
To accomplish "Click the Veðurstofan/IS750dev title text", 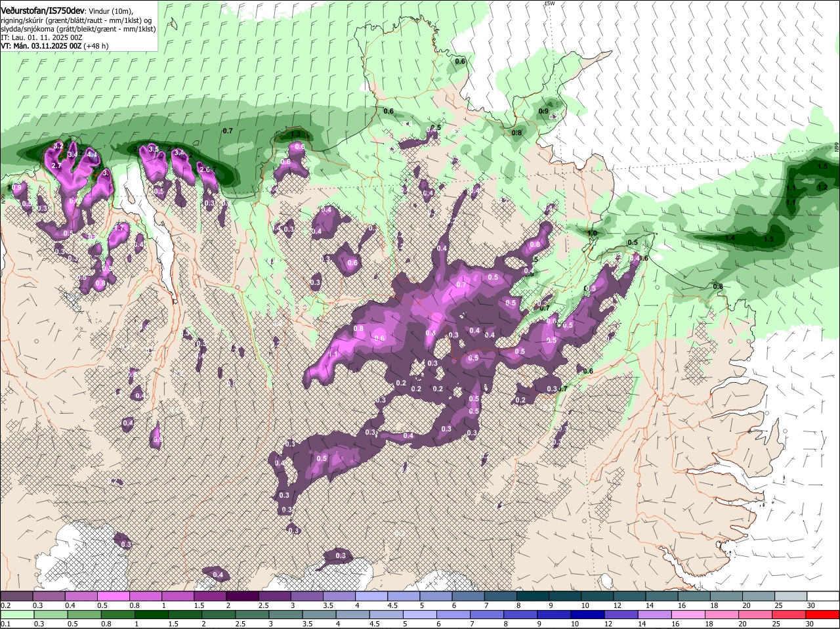I will [42, 11].
